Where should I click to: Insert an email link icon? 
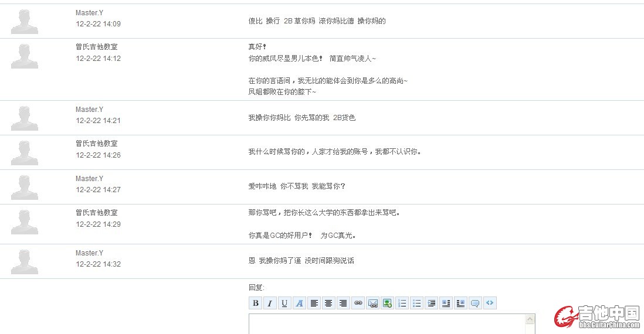tap(373, 303)
